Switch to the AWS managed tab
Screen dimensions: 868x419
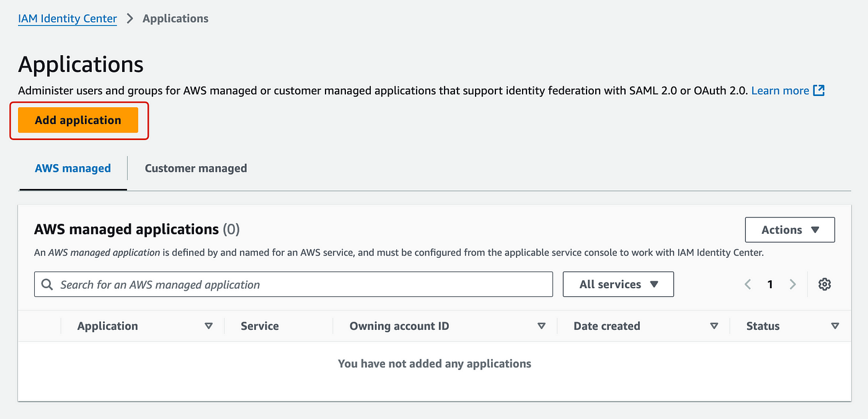73,168
